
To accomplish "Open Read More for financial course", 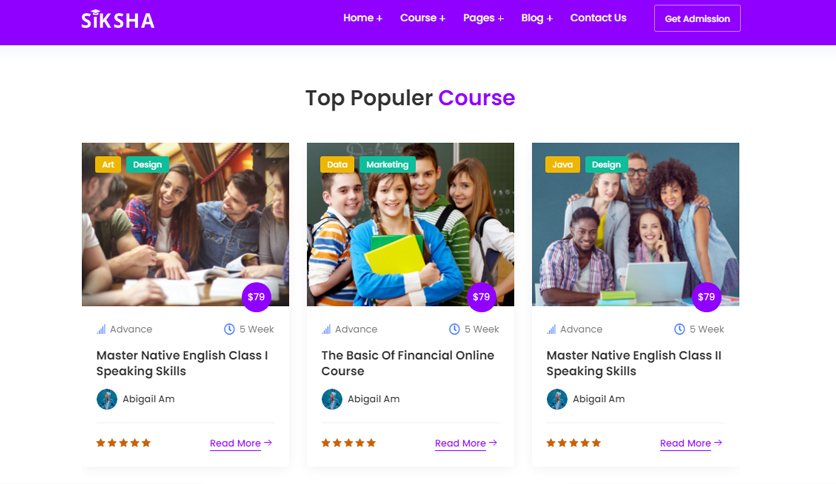I will (466, 443).
